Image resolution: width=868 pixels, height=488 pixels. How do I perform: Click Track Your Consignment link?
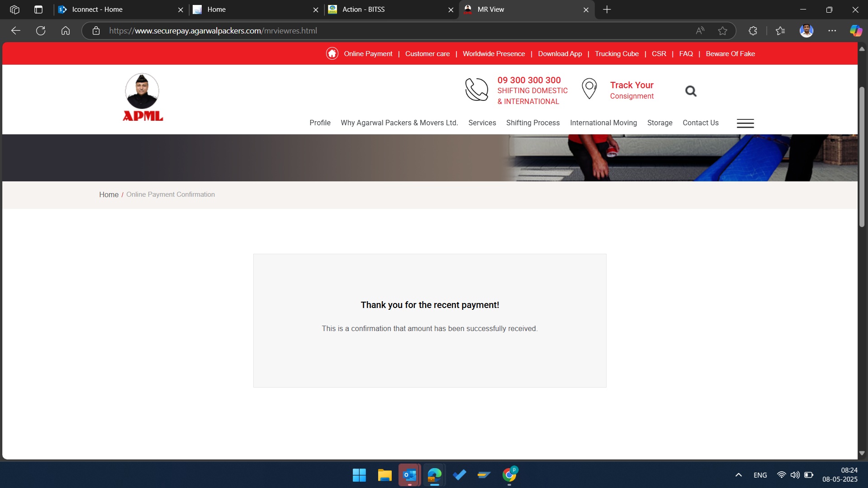pyautogui.click(x=631, y=90)
